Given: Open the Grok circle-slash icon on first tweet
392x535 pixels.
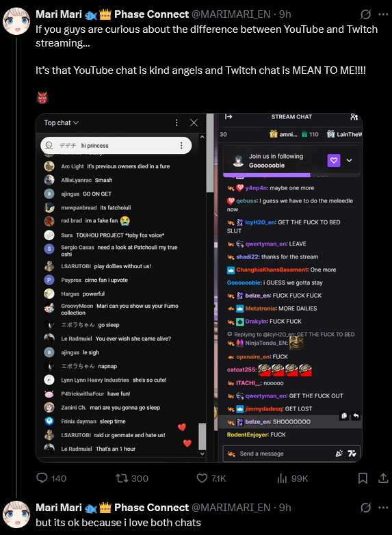Looking at the screenshot, I should 365,14.
